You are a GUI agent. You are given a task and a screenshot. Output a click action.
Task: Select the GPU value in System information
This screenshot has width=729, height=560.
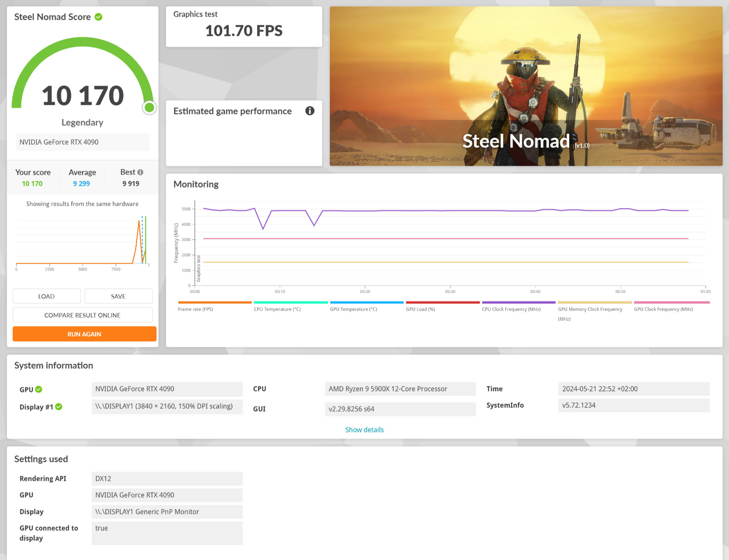[x=167, y=389]
